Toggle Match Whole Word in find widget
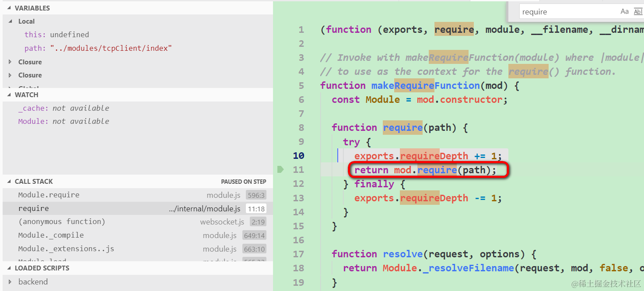 pos(638,12)
